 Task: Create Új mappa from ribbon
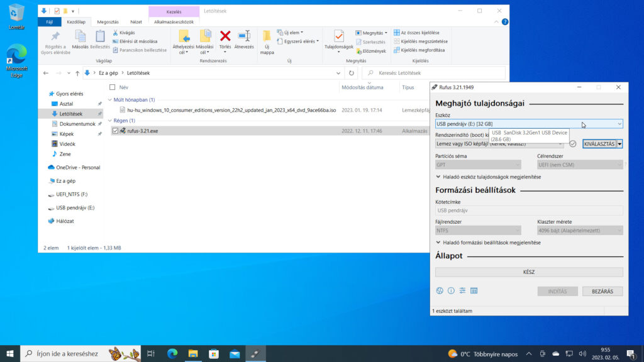(267, 42)
